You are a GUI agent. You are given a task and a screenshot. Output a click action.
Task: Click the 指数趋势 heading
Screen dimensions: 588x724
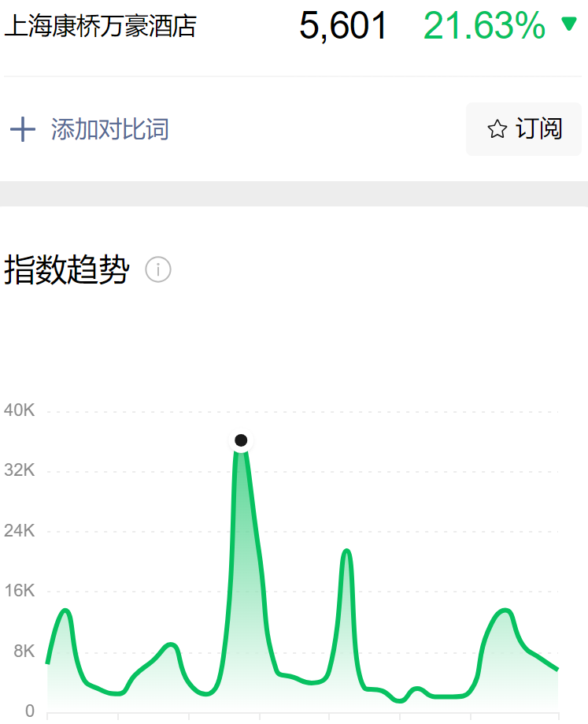coord(67,269)
